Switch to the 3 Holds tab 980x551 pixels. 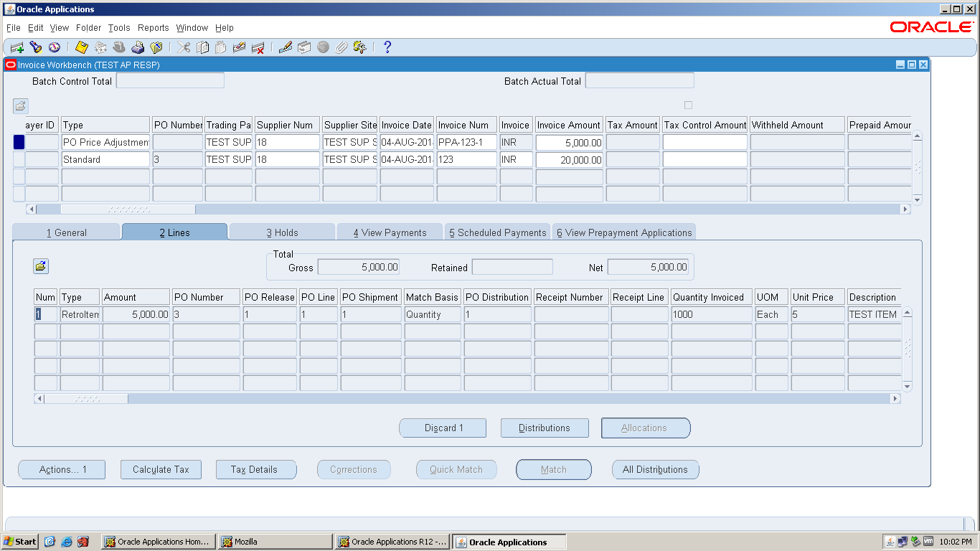pyautogui.click(x=282, y=232)
